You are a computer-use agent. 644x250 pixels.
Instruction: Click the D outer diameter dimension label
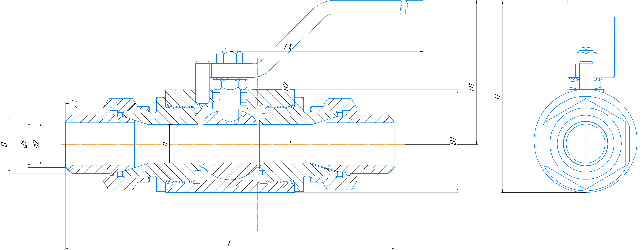click(x=4, y=144)
